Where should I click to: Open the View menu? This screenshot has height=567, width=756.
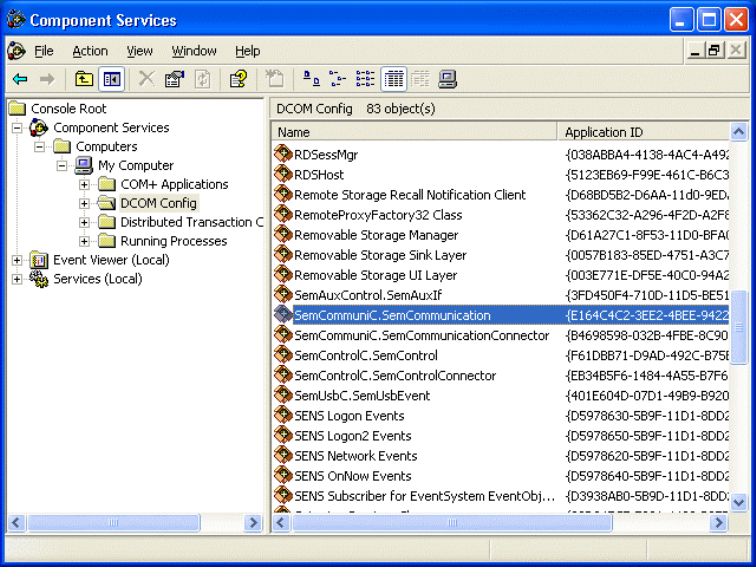pos(140,51)
